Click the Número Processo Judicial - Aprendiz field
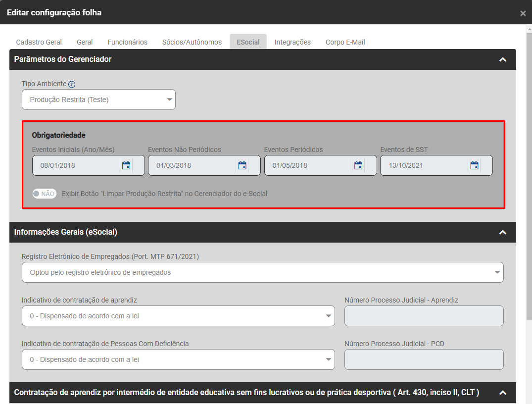 click(424, 316)
